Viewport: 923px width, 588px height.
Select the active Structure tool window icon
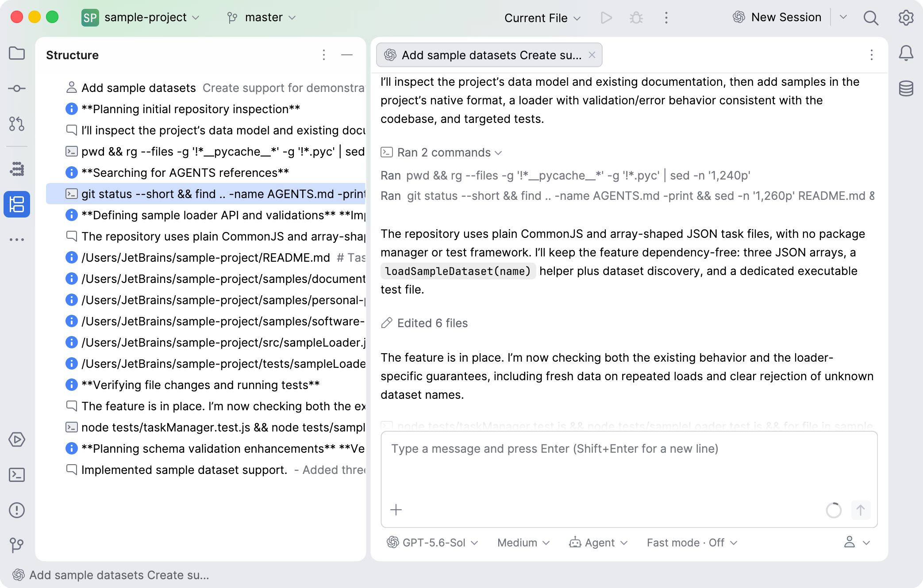point(17,204)
